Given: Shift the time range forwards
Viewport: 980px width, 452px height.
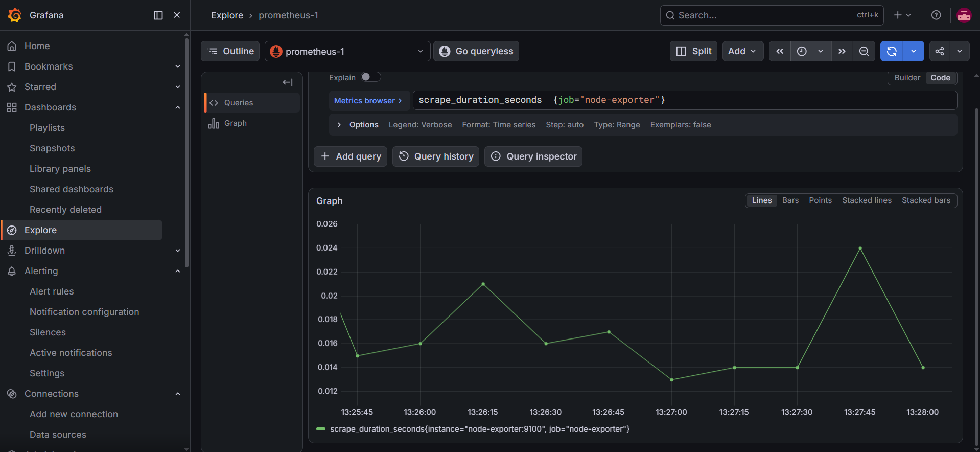Looking at the screenshot, I should 842,51.
